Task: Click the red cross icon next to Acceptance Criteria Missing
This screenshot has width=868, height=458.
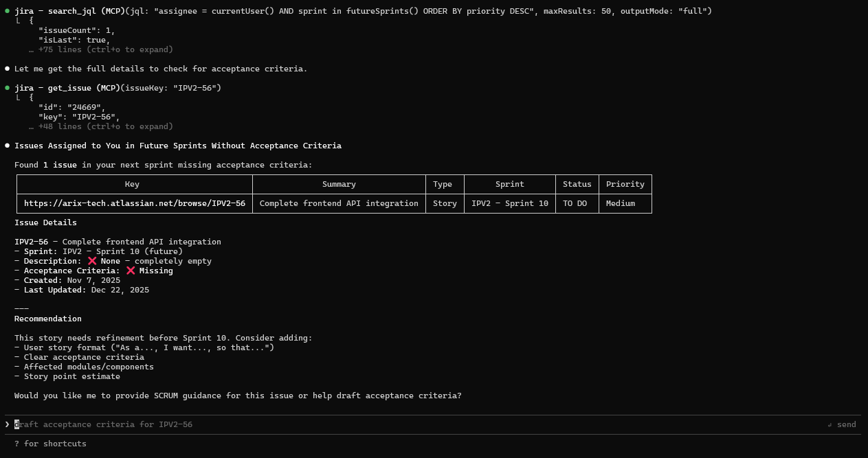Action: coord(131,270)
